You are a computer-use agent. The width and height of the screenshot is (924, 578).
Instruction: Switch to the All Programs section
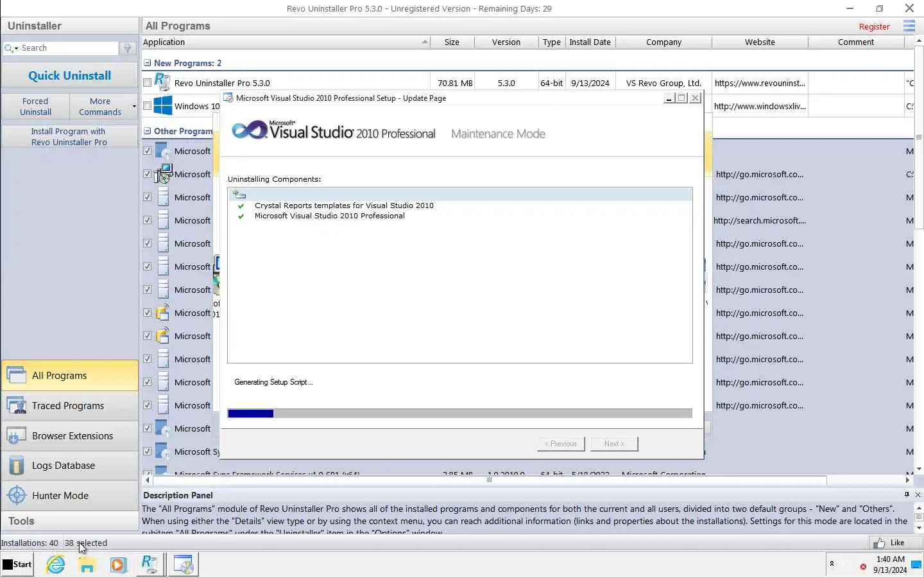click(69, 376)
